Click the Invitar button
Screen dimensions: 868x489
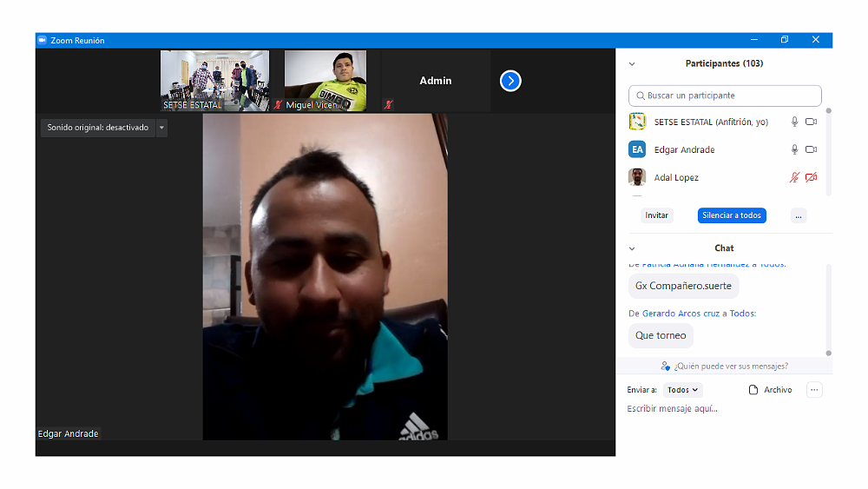point(657,215)
